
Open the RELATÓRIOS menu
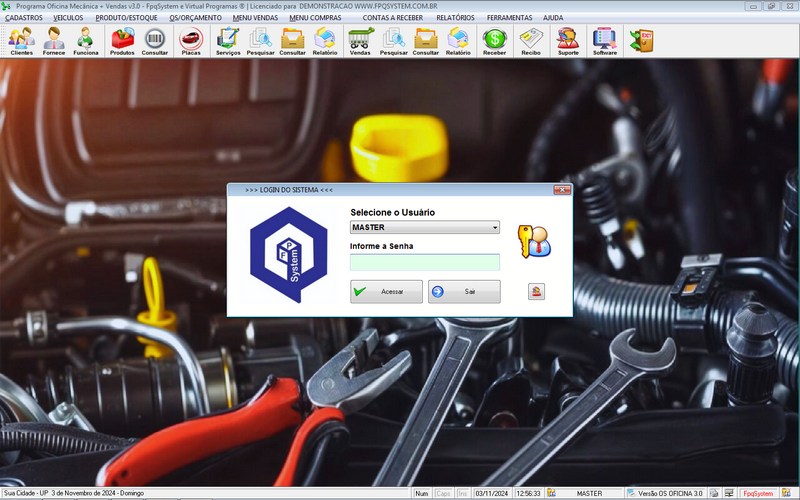pyautogui.click(x=455, y=18)
